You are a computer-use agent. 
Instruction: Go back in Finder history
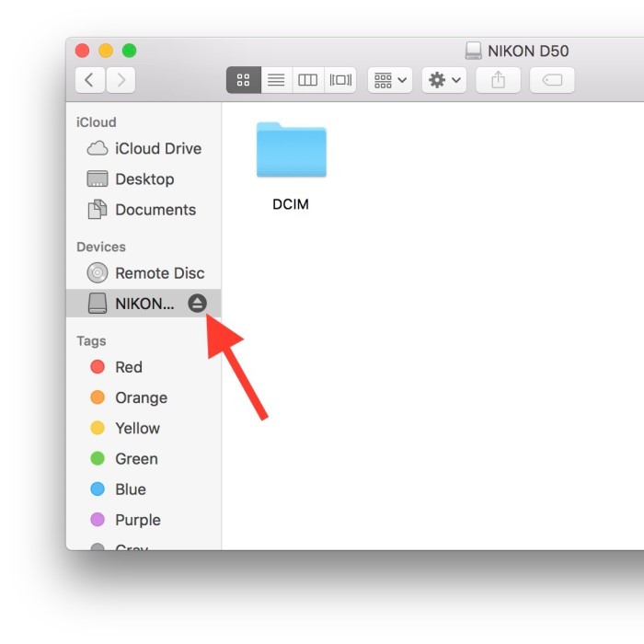(90, 80)
